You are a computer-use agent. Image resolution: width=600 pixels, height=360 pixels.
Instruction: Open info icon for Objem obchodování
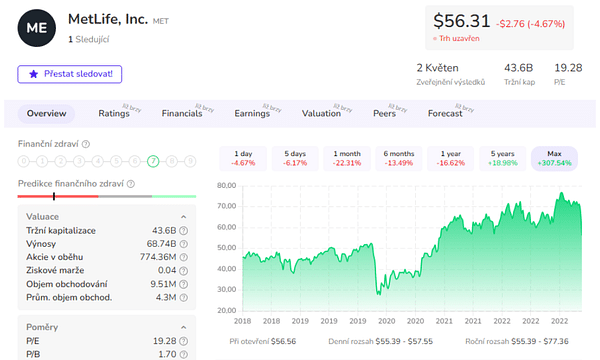184,284
